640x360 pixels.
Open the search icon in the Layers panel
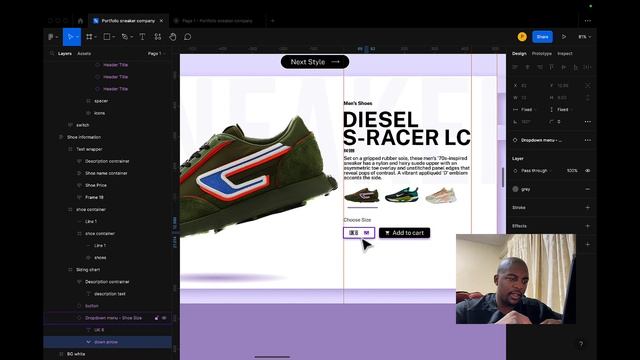click(x=52, y=53)
